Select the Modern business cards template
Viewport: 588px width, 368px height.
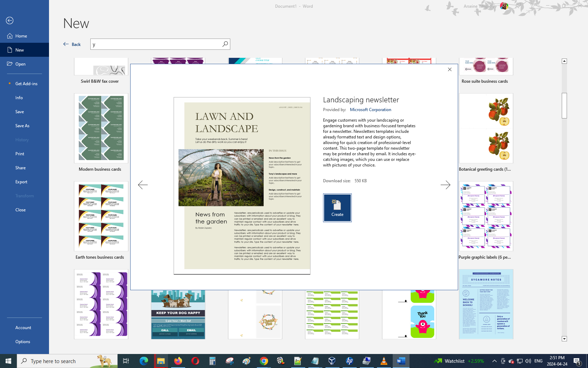[101, 129]
